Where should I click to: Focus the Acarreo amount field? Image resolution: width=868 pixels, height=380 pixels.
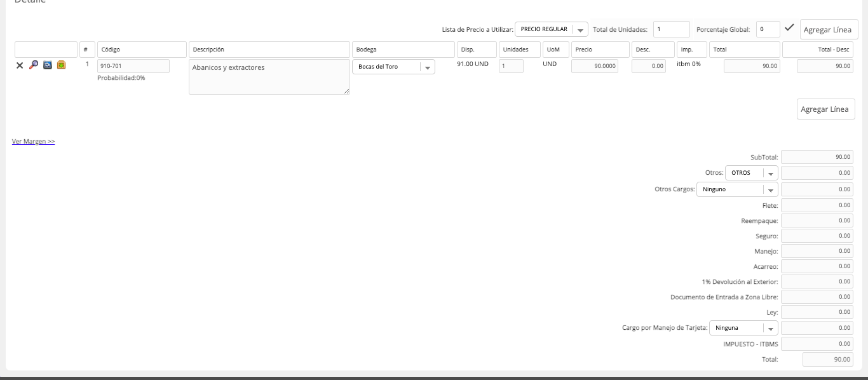click(x=817, y=266)
